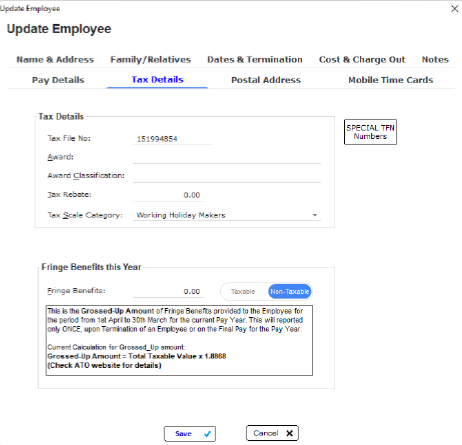Click the 'Update Employee' heading

(59, 29)
